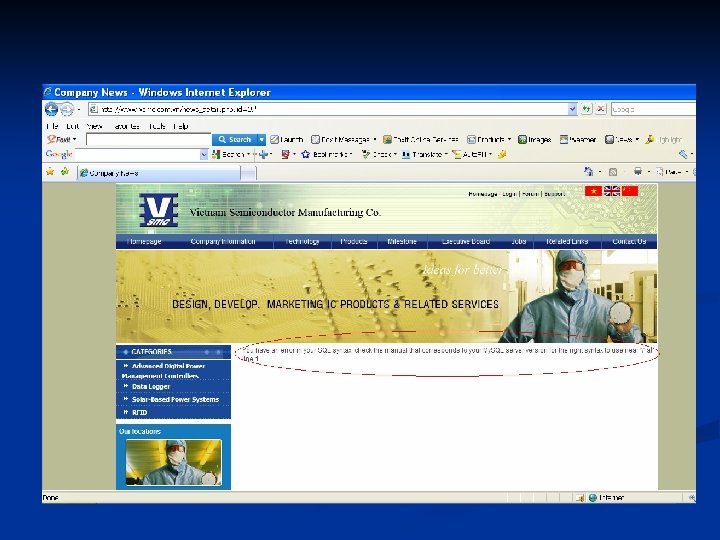The image size is (720, 540).
Task: Open the View menu
Action: click(94, 126)
